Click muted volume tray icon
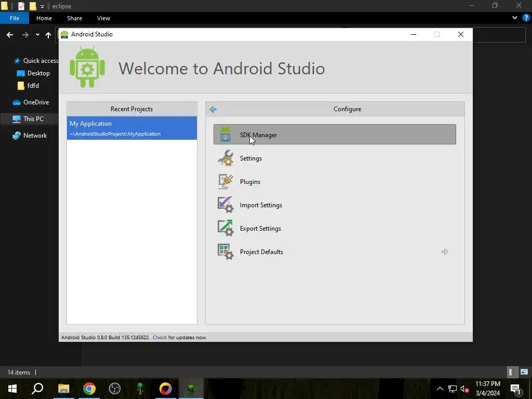Screen dimensions: 532x399 coord(465,389)
